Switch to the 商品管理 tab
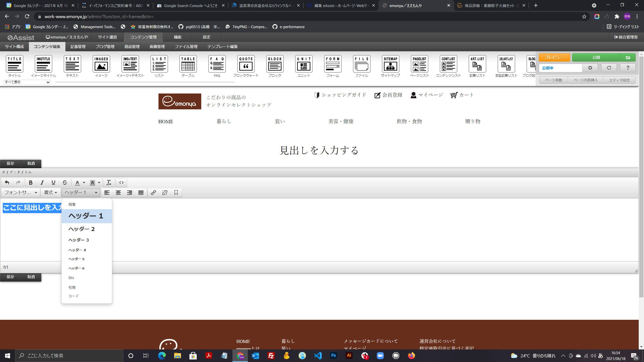The image size is (644, 362). point(132,47)
